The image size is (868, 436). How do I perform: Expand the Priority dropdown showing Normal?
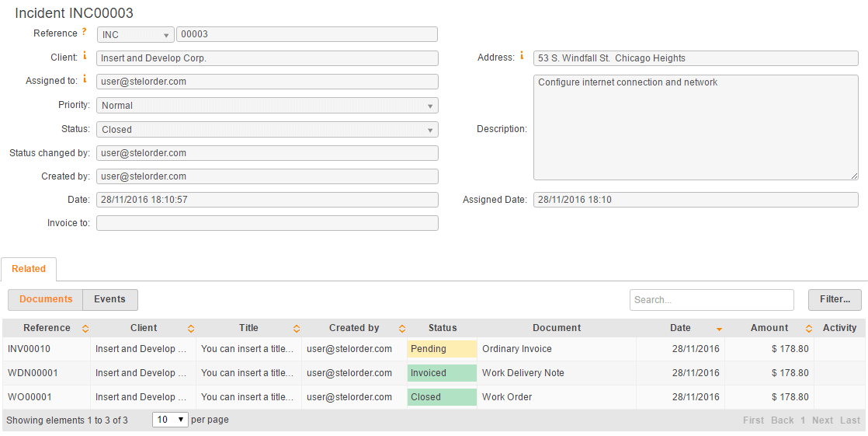(267, 105)
